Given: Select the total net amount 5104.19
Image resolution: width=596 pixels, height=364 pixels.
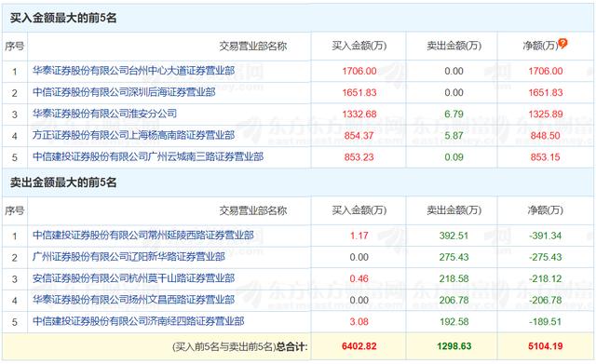Looking at the screenshot, I should pyautogui.click(x=546, y=346).
